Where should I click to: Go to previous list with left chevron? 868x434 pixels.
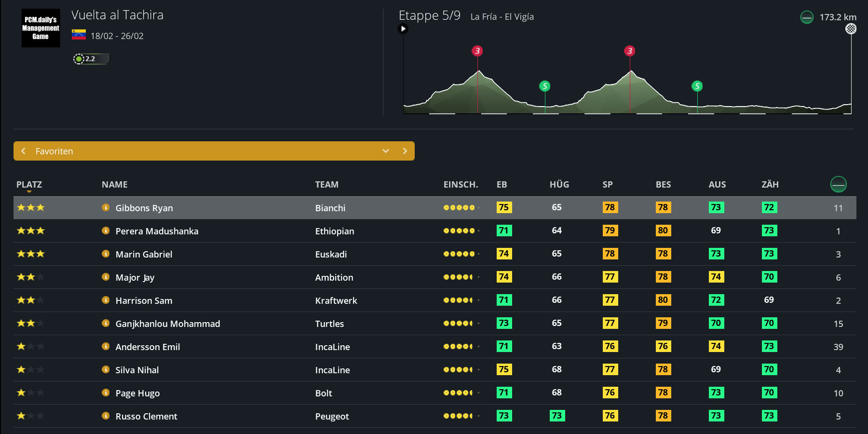(23, 151)
